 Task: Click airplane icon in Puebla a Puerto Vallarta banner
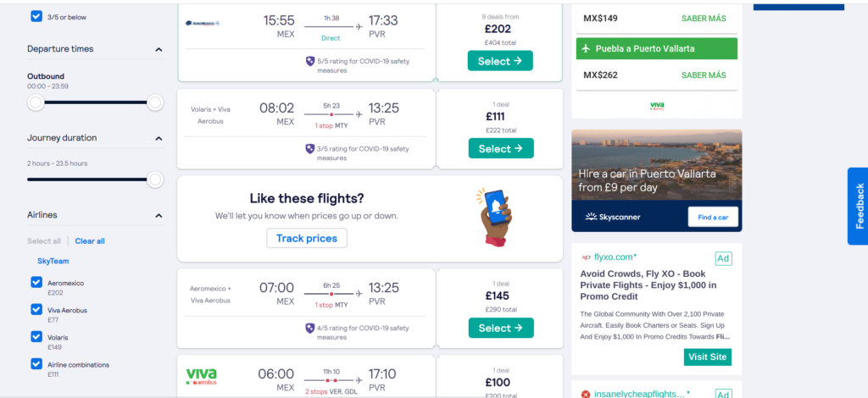pos(586,48)
